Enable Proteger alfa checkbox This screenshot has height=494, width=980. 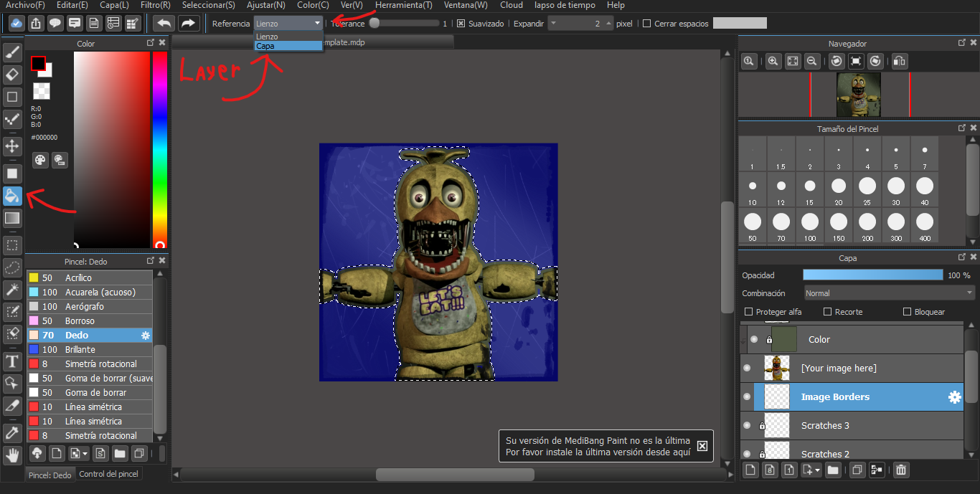point(749,312)
